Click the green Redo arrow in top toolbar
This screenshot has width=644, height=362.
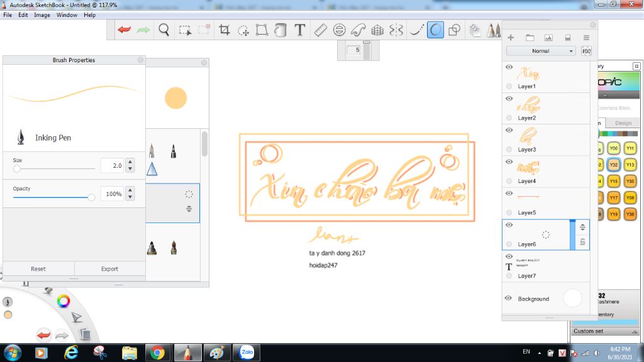pyautogui.click(x=143, y=30)
